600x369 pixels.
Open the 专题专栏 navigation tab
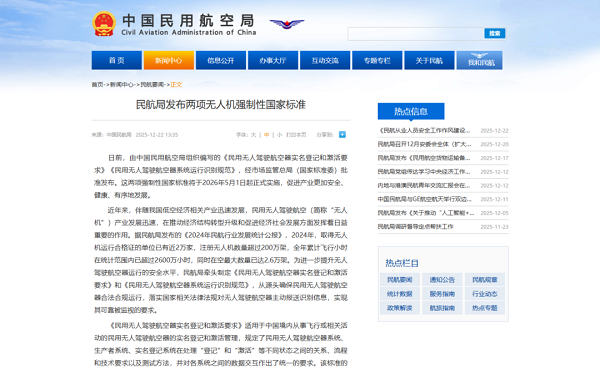click(x=377, y=60)
